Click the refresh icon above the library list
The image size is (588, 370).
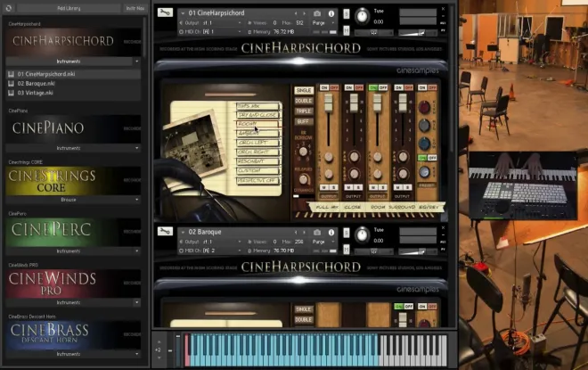point(9,8)
